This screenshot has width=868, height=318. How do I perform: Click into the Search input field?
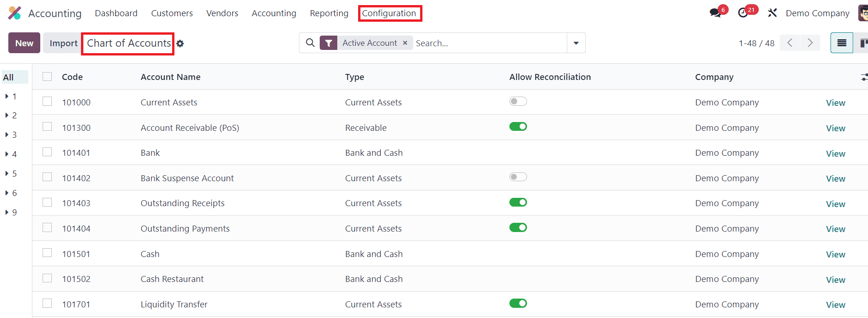tap(488, 43)
